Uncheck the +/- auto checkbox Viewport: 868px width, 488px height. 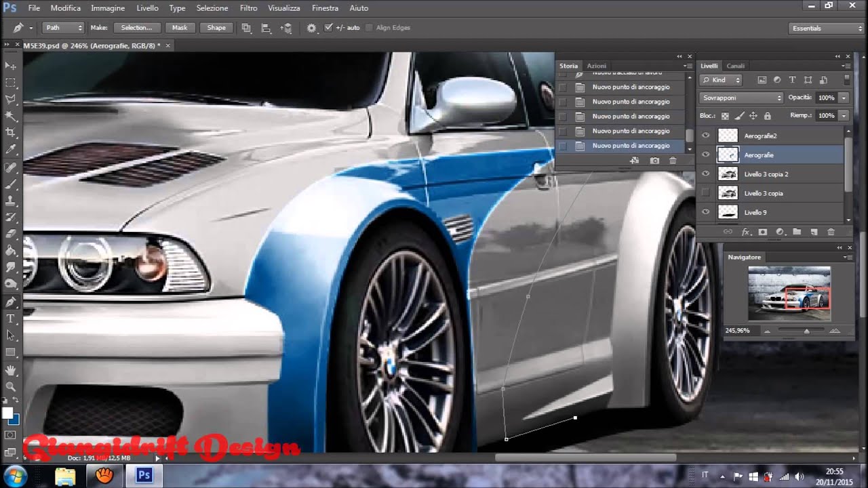tap(328, 28)
